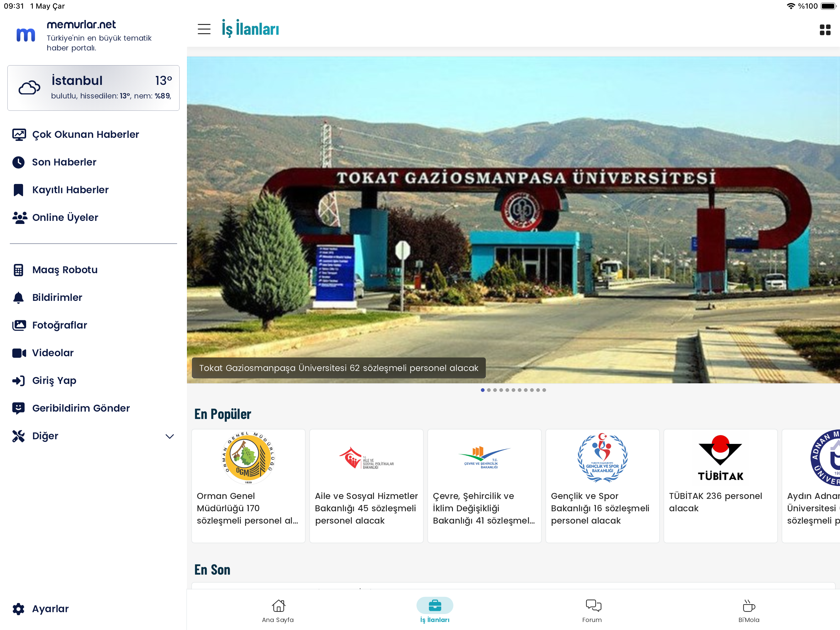Tap the Wi-Fi status icon

(x=790, y=6)
